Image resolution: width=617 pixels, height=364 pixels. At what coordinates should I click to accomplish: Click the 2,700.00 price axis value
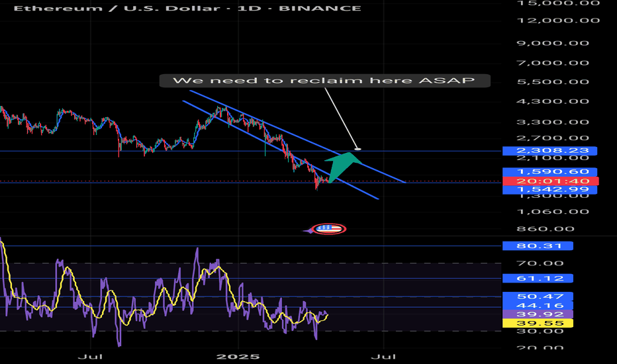553,138
